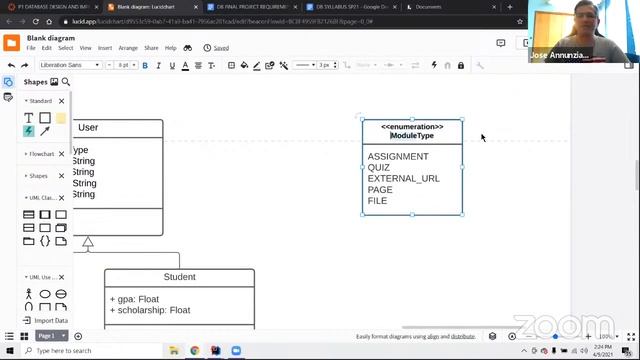Open the image search icon in Shapes

point(54,82)
